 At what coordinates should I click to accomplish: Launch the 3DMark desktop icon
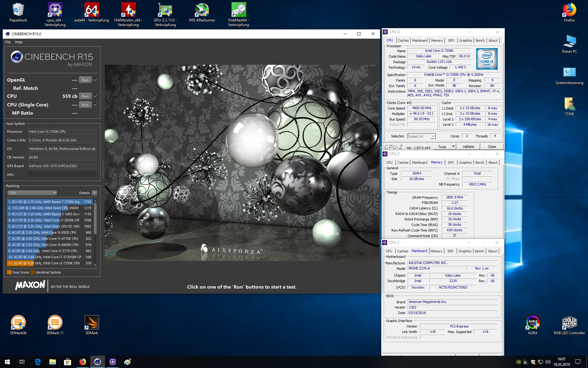(92, 325)
